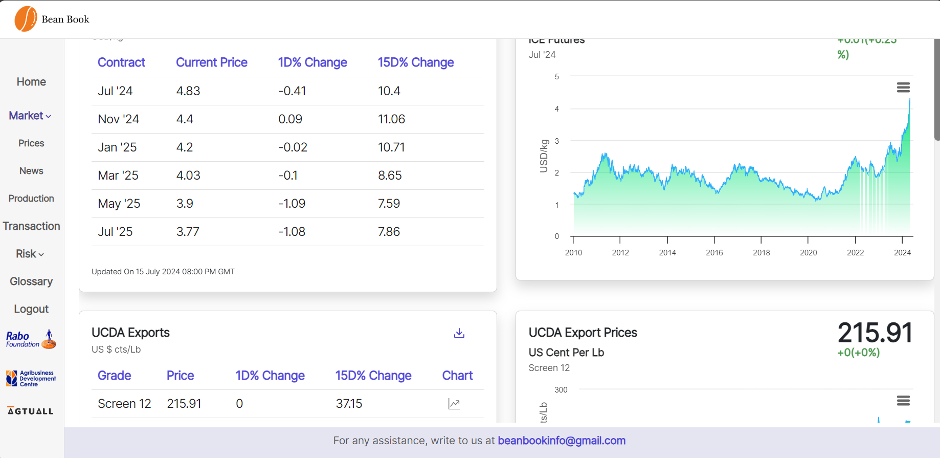
Task: Click the Bean Book coffee bean logo
Action: [26, 19]
